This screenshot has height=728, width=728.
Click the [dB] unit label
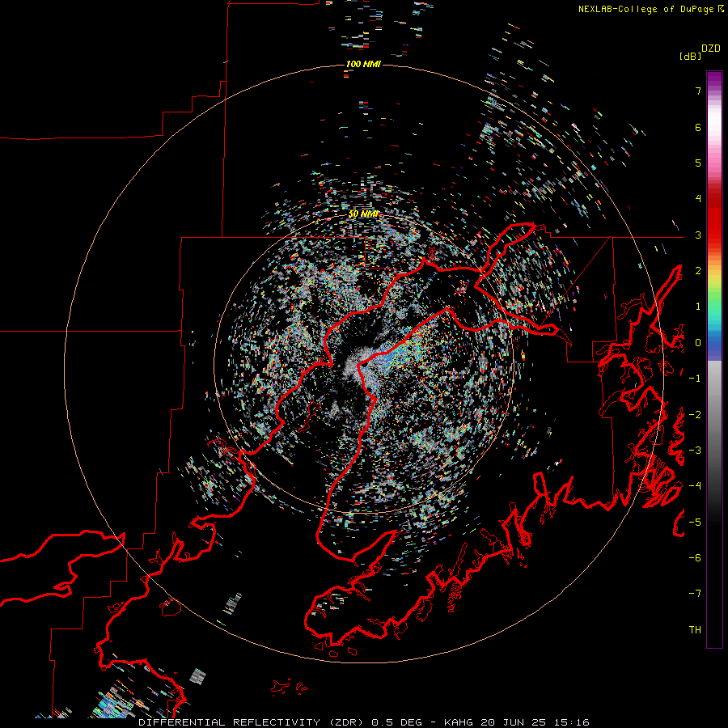coord(690,56)
